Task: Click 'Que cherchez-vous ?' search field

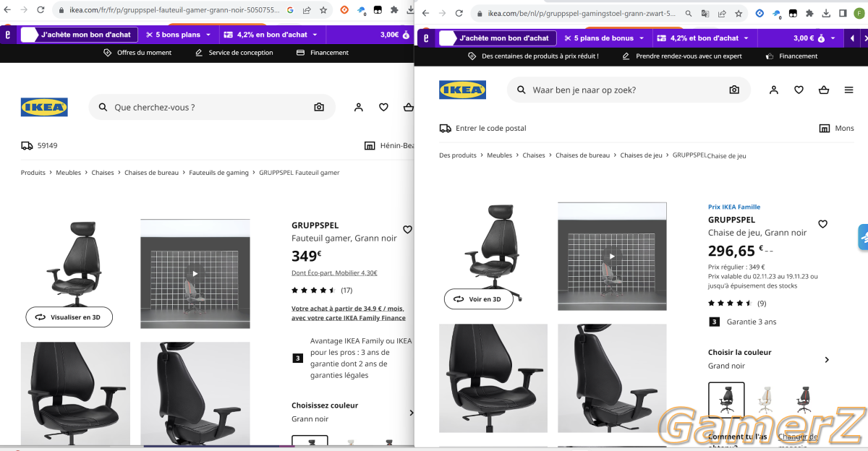Action: 212,107
